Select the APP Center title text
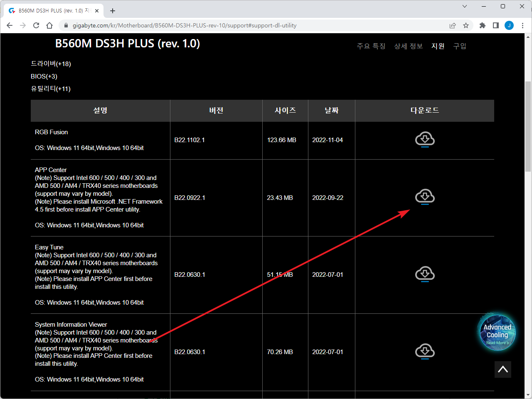 (x=51, y=170)
